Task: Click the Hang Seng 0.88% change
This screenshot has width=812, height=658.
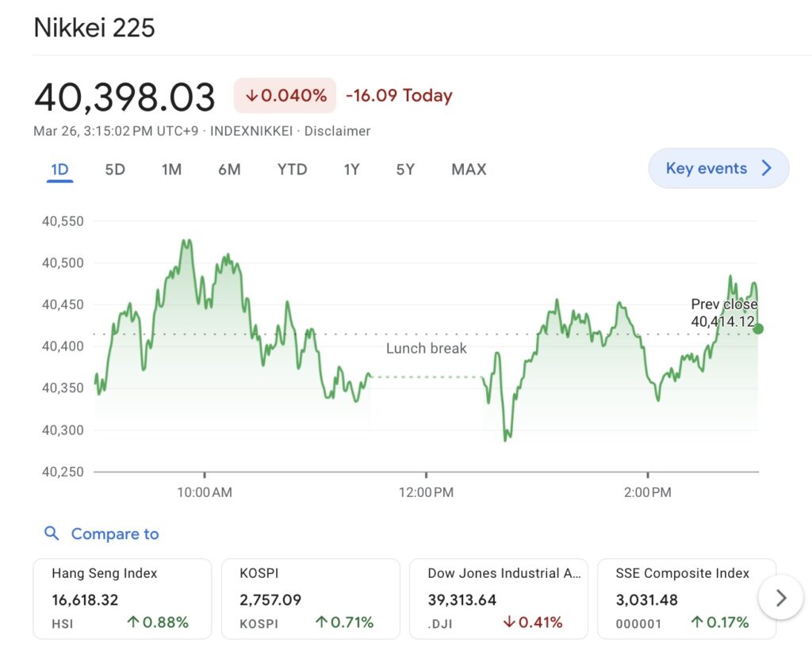Action: click(158, 622)
